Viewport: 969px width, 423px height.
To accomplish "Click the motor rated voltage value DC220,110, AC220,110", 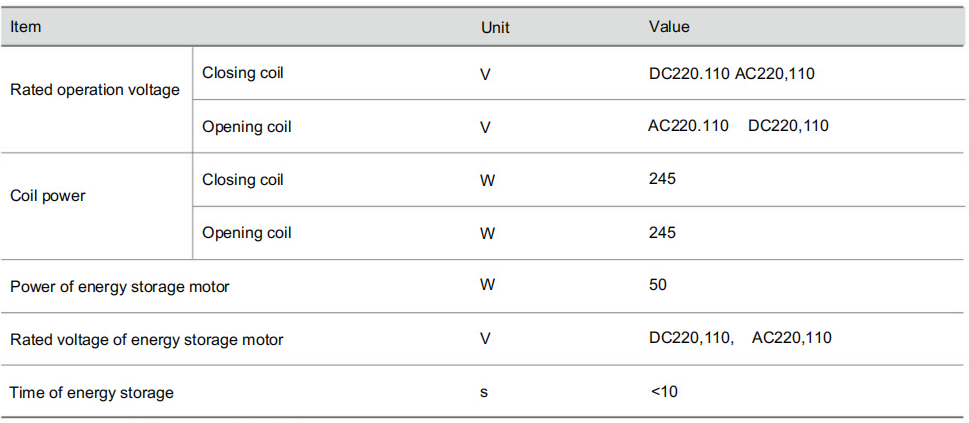I will coord(740,338).
